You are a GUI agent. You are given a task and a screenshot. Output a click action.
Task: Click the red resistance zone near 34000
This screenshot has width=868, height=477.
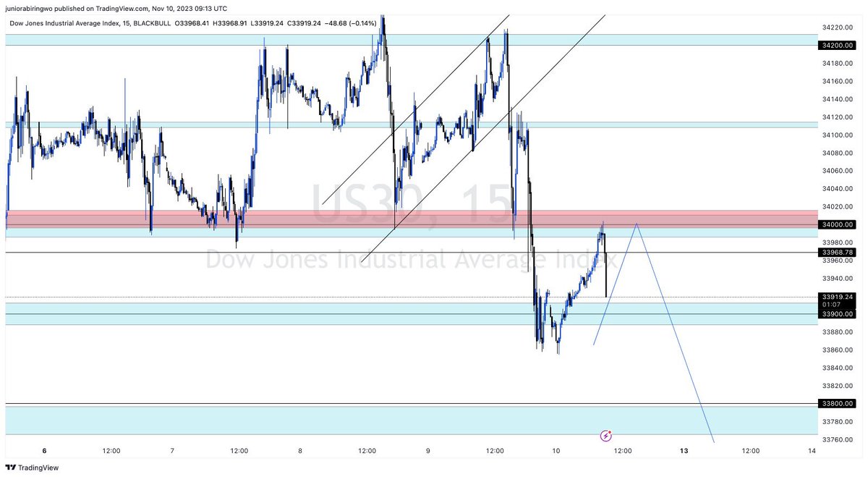[x=412, y=218]
